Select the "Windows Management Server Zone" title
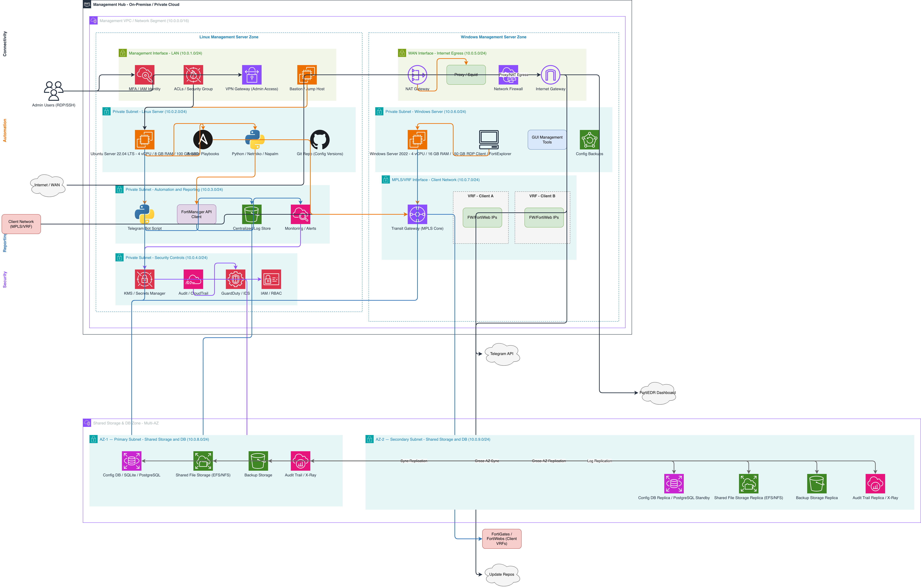The width and height of the screenshot is (921, 588). pos(493,37)
